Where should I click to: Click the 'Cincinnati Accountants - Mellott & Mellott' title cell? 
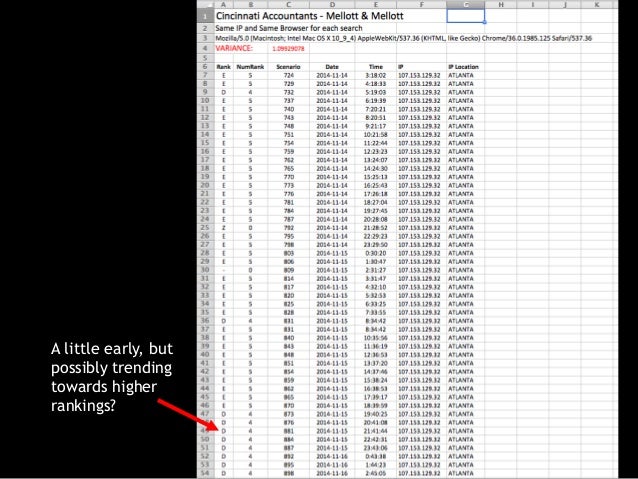click(309, 16)
